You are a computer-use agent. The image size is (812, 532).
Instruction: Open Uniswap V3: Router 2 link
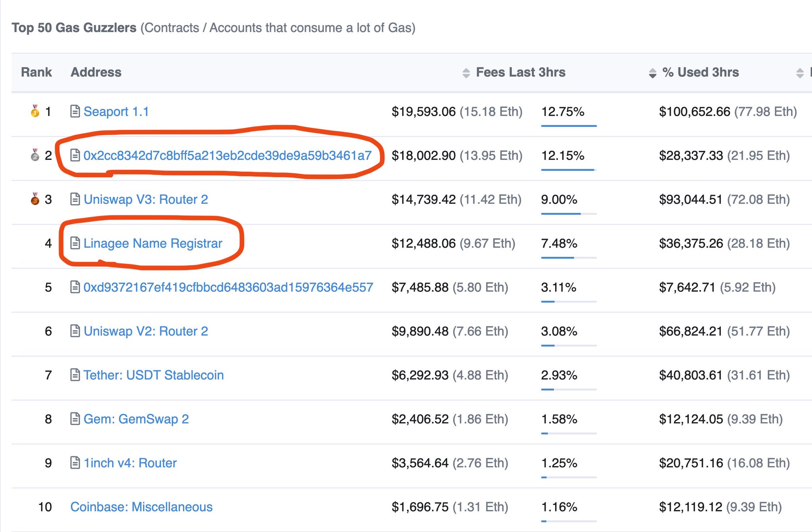tap(146, 199)
